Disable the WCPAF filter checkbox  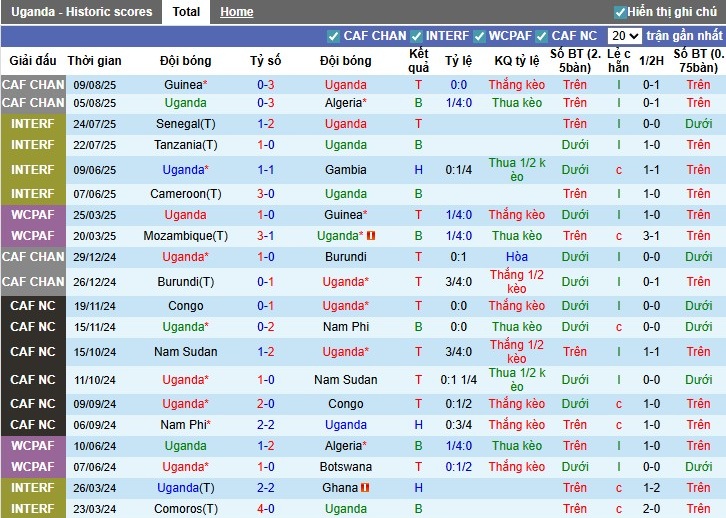[478, 36]
